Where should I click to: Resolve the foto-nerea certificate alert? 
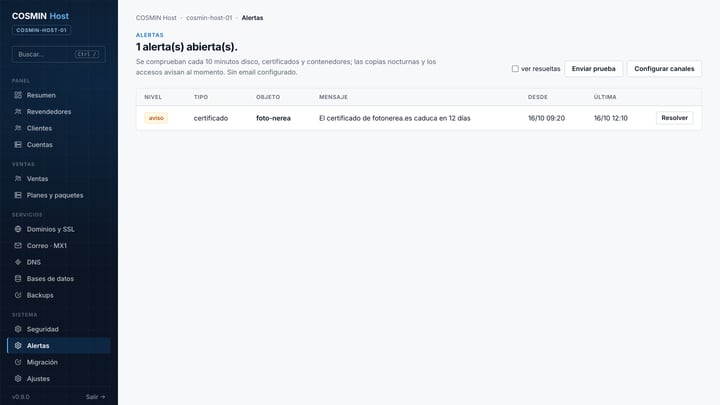coord(674,118)
